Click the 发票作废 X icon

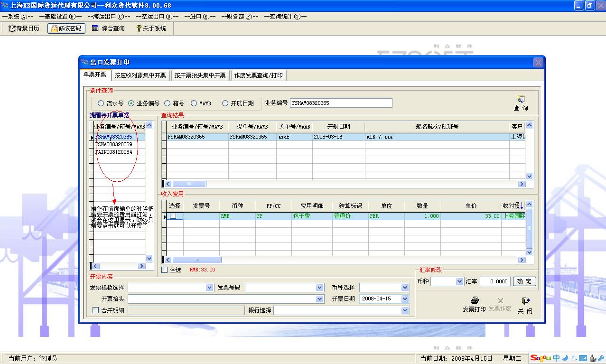[500, 300]
